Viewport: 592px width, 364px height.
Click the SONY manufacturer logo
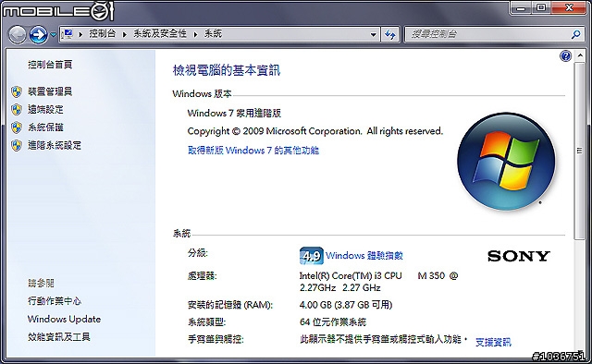click(519, 256)
